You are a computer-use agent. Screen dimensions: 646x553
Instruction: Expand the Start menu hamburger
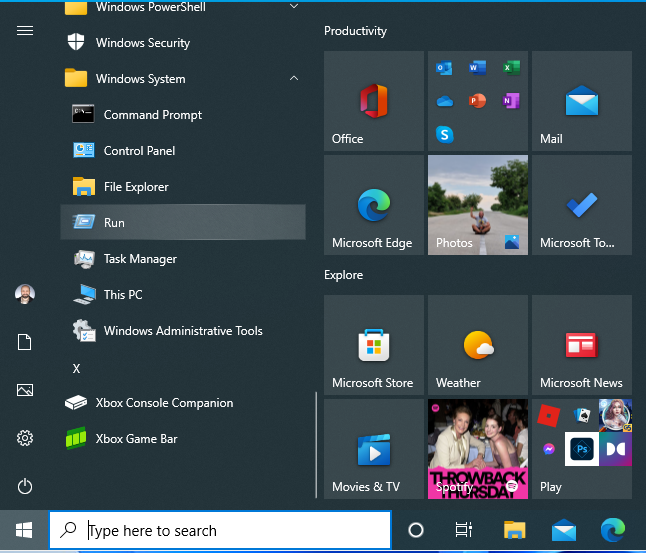click(25, 30)
